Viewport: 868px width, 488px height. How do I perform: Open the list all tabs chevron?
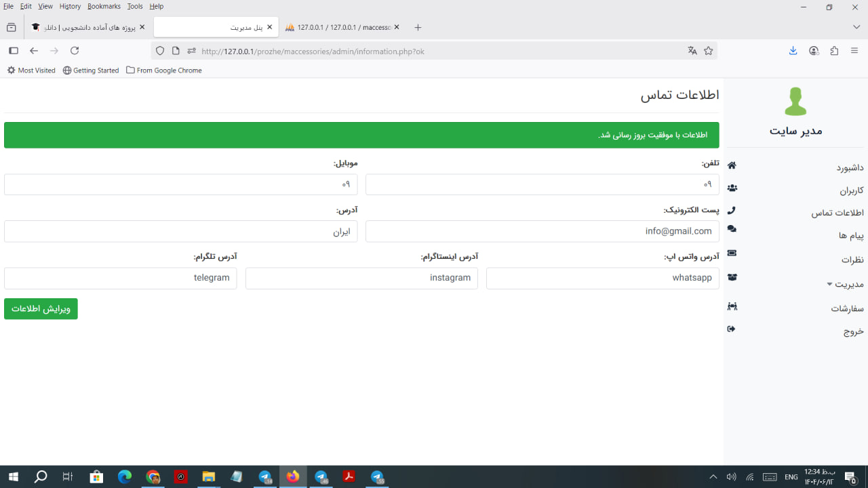click(856, 27)
